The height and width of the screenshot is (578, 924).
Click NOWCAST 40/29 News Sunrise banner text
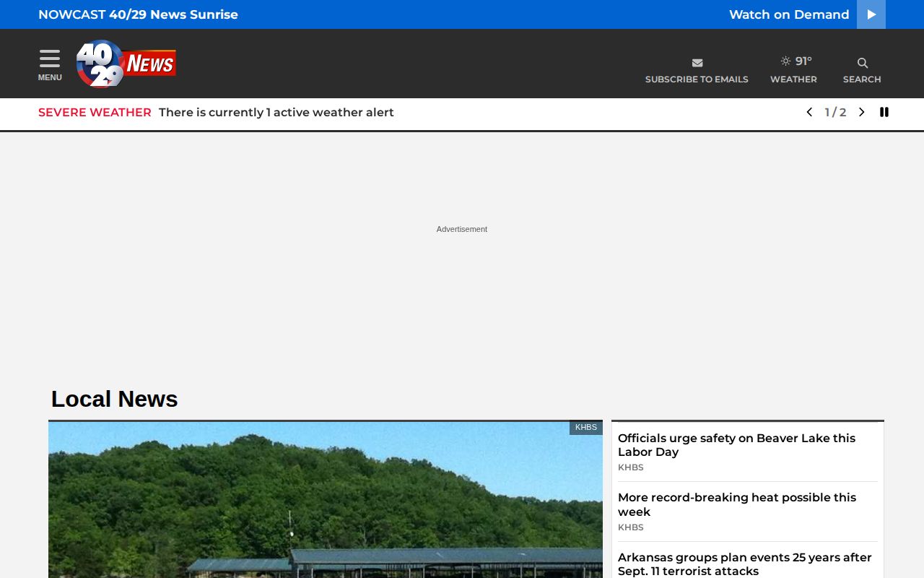(138, 14)
